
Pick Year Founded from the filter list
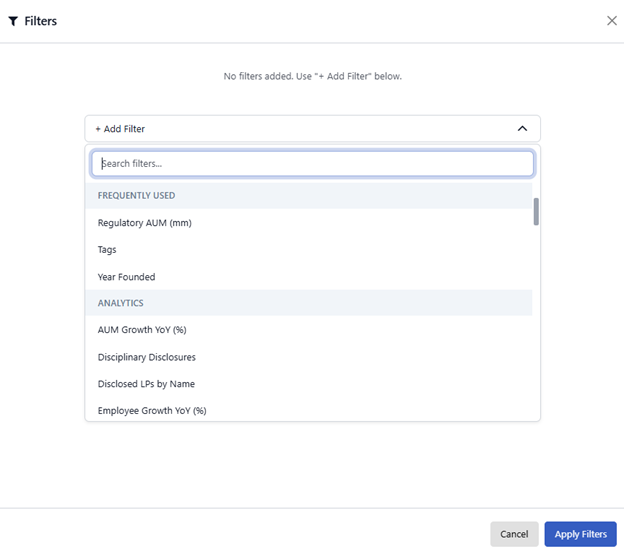tap(127, 277)
